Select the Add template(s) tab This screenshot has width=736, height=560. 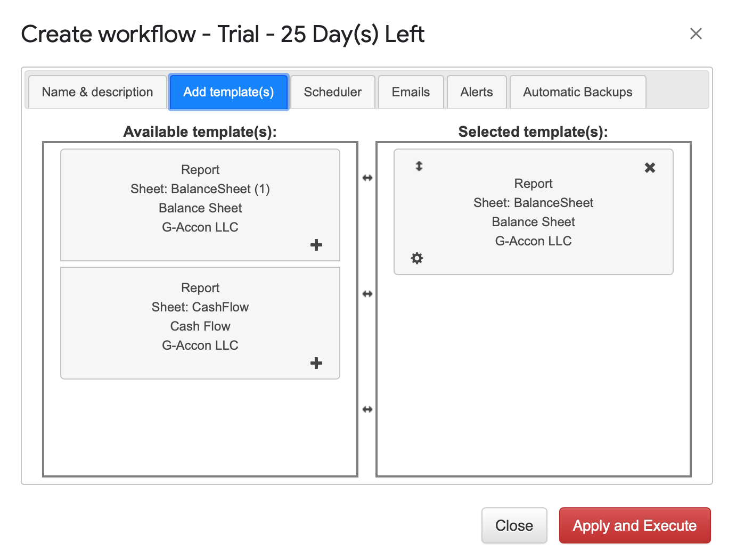click(228, 92)
